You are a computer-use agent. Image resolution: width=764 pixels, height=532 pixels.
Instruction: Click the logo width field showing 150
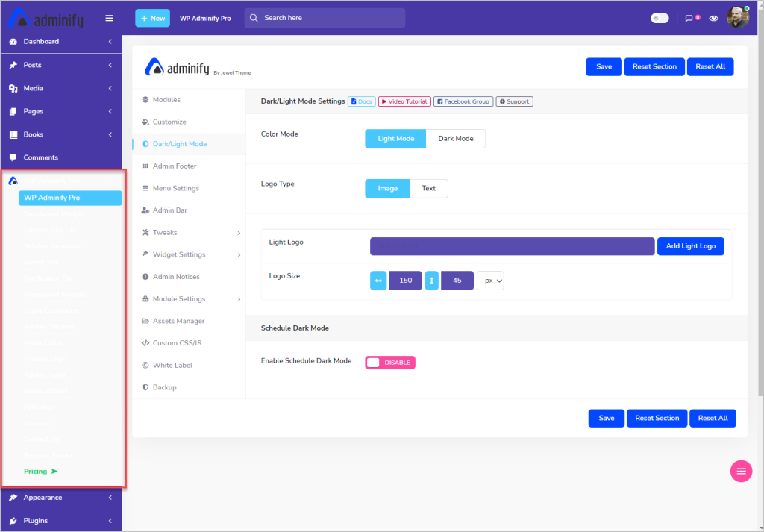[405, 281]
